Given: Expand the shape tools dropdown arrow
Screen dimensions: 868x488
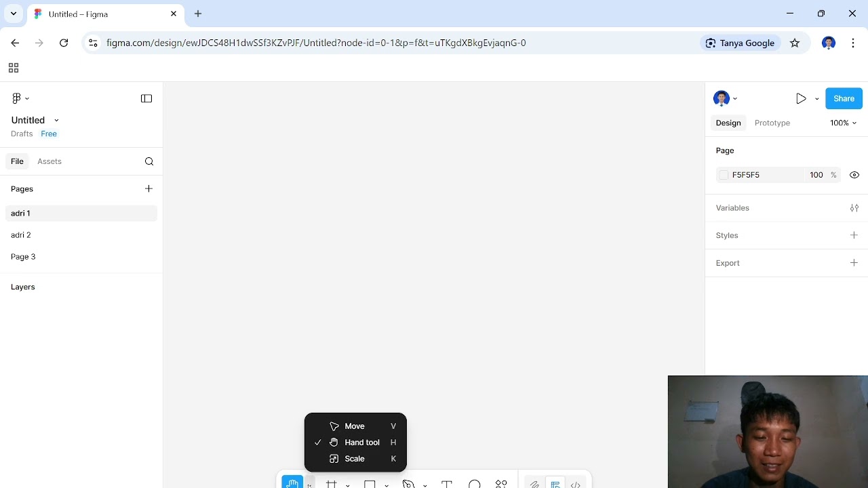Looking at the screenshot, I should click(387, 485).
